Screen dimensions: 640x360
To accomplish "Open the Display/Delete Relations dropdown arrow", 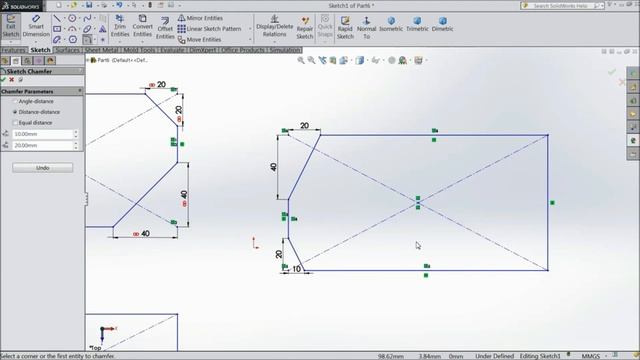I will point(274,42).
